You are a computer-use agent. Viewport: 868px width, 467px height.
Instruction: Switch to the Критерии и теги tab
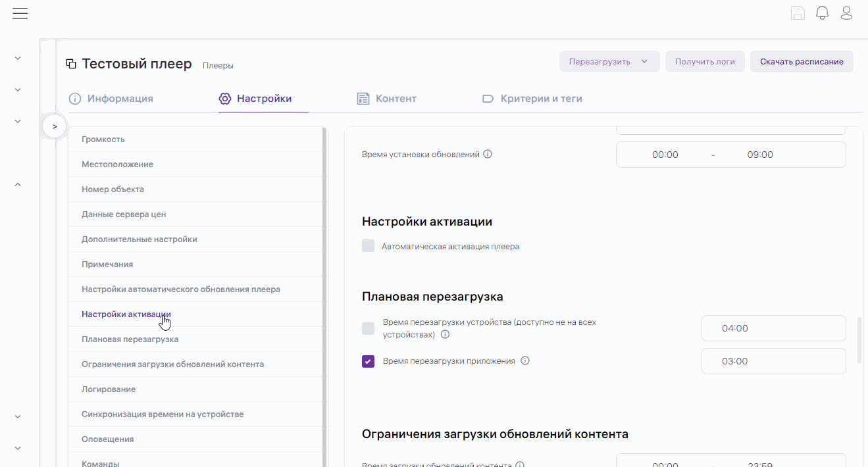point(532,99)
